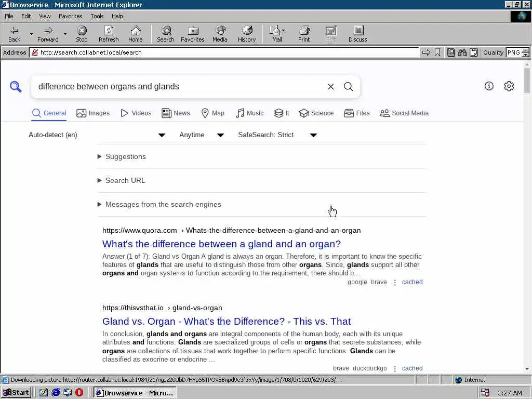Open the Favorites toolbar pane
The width and height of the screenshot is (532, 399).
coord(193,34)
